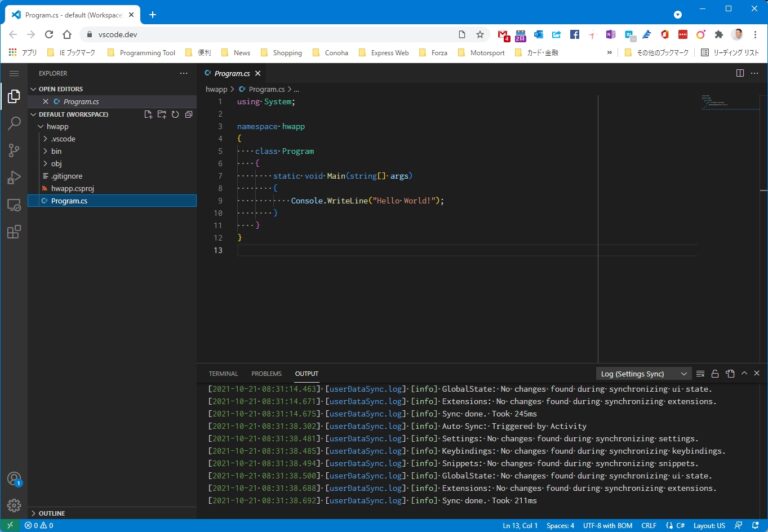Click Layout: US in status bar
The width and height of the screenshot is (768, 532).
coord(709,525)
